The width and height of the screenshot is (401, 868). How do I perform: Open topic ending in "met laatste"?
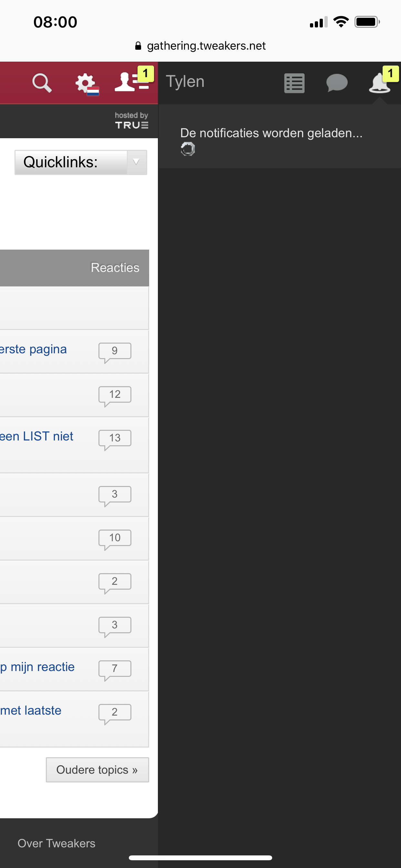31,710
